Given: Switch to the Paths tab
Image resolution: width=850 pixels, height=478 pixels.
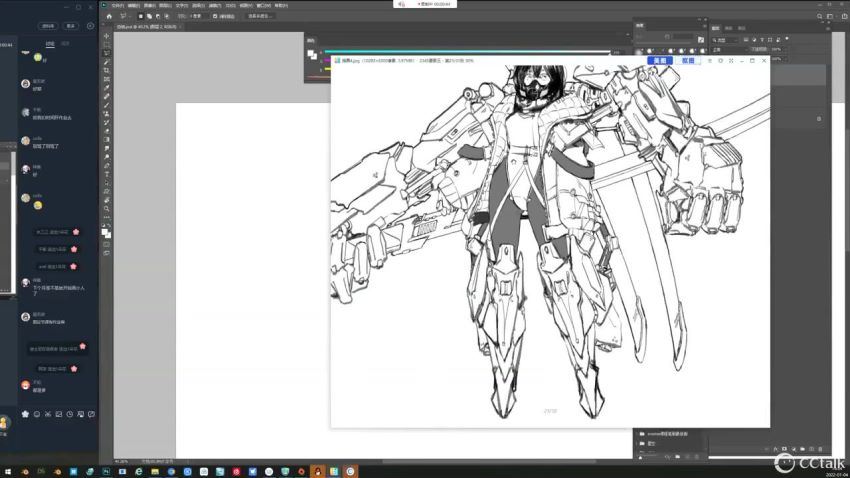Looking at the screenshot, I should pyautogui.click(x=742, y=28).
